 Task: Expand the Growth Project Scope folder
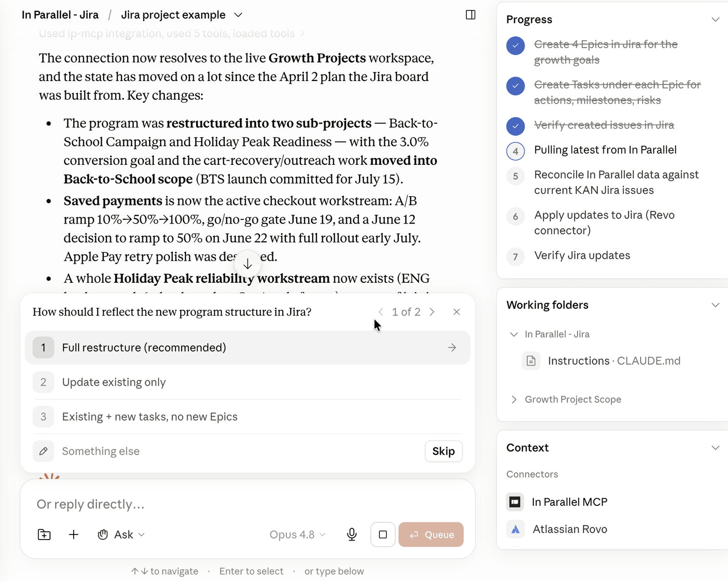[514, 399]
